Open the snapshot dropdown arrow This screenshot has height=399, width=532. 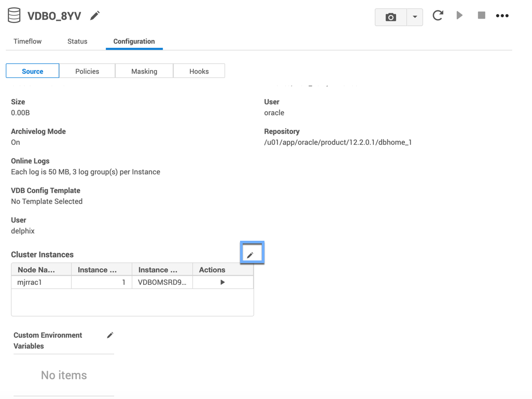(x=415, y=17)
